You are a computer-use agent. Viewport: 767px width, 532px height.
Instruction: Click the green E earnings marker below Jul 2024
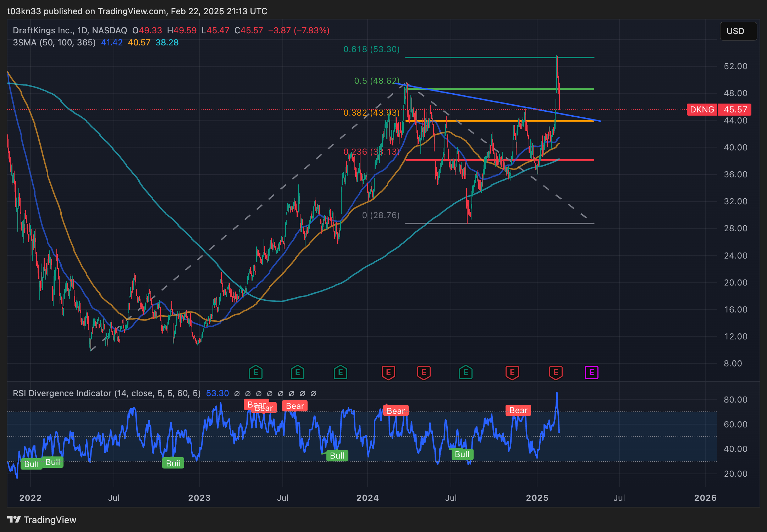(466, 372)
